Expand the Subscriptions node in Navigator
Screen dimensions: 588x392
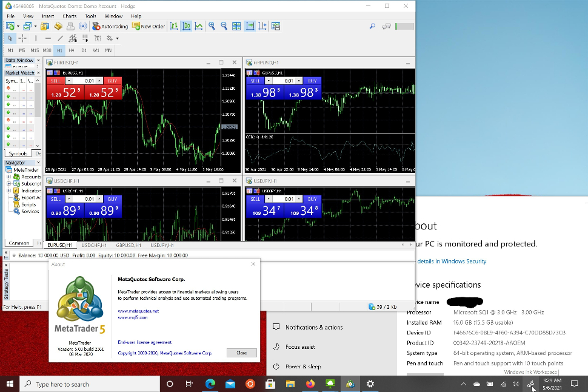8,184
